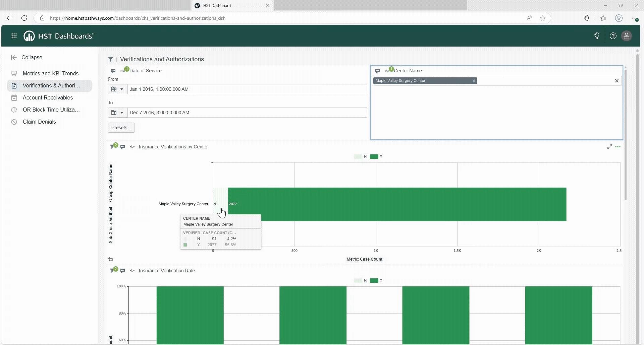The width and height of the screenshot is (644, 345).
Task: Open the user profile avatar in header
Action: pyautogui.click(x=627, y=36)
